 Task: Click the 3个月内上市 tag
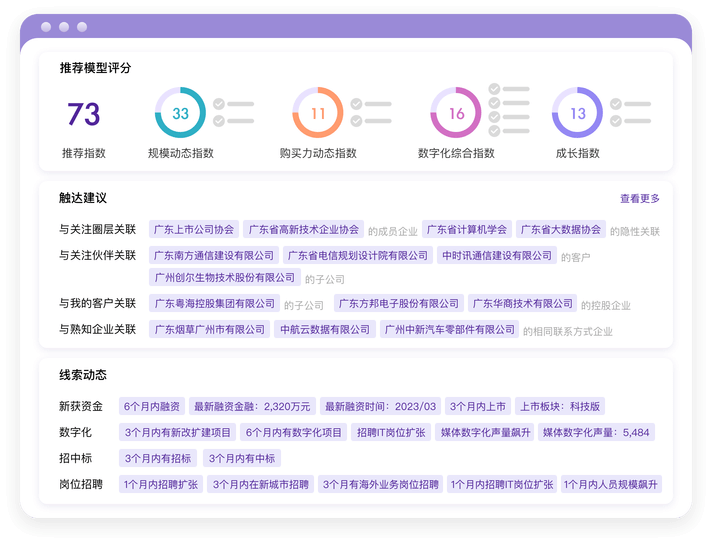[x=478, y=406]
